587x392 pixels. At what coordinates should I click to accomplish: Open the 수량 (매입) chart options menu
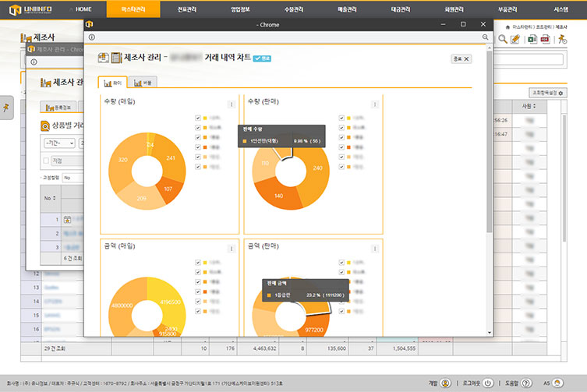231,104
